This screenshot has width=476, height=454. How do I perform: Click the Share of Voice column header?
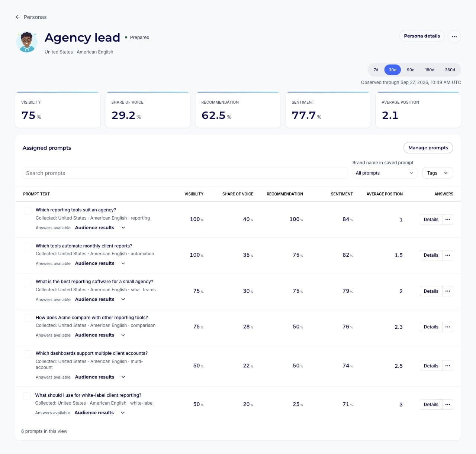(238, 194)
